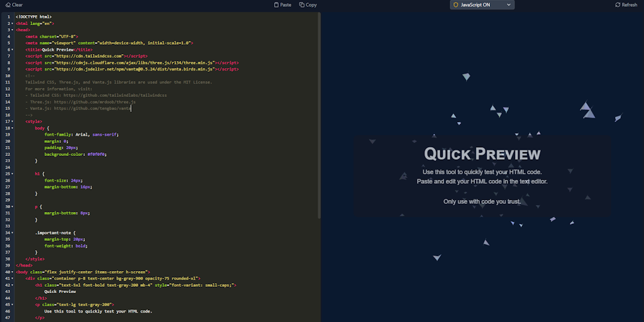Open the JavaScript ON dropdown

pos(482,4)
